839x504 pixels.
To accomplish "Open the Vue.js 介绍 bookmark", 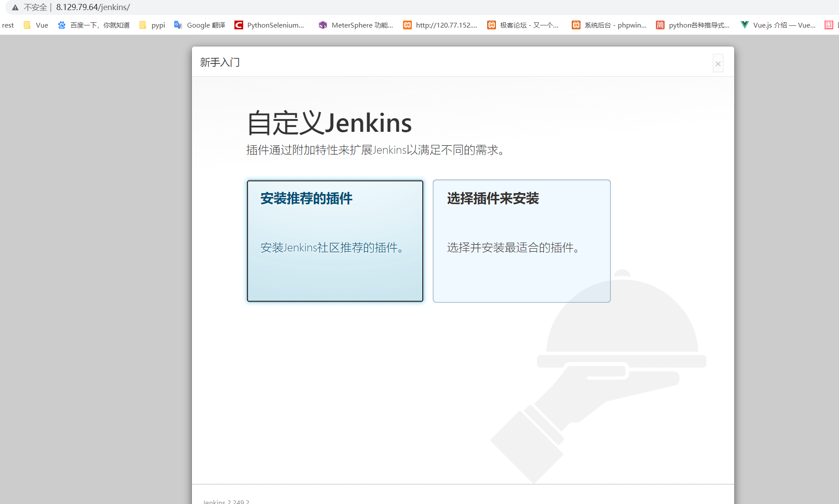I will tap(778, 25).
